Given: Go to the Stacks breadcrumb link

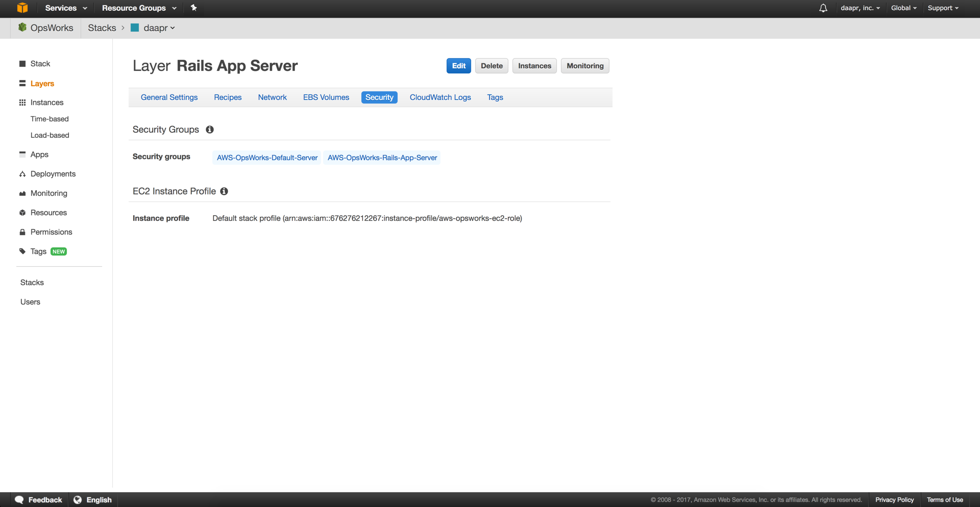Looking at the screenshot, I should click(x=102, y=28).
